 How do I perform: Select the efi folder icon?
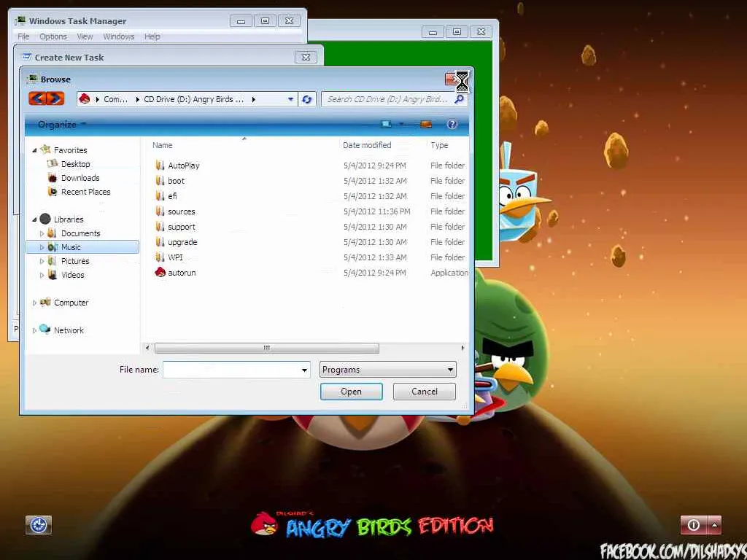pyautogui.click(x=160, y=195)
